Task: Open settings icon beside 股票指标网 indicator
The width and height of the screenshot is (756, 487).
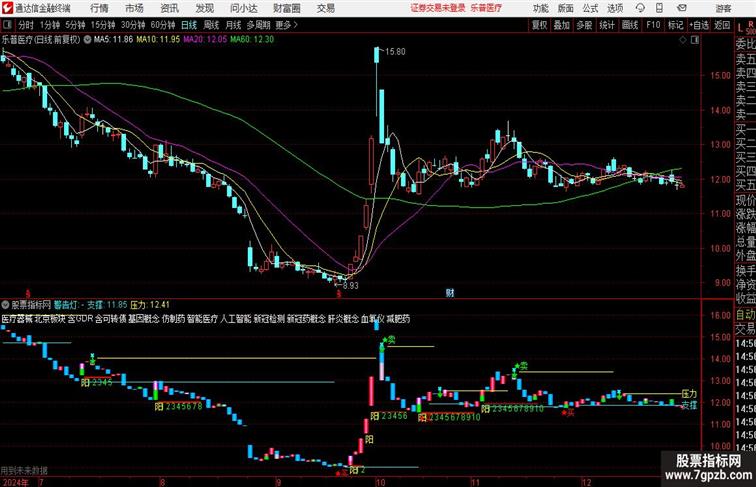Action: tap(6, 305)
